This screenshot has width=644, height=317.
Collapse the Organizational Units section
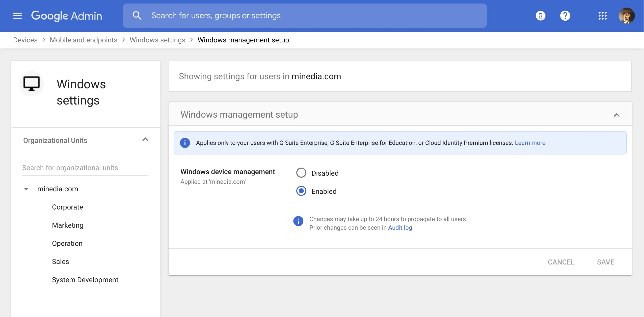(145, 140)
